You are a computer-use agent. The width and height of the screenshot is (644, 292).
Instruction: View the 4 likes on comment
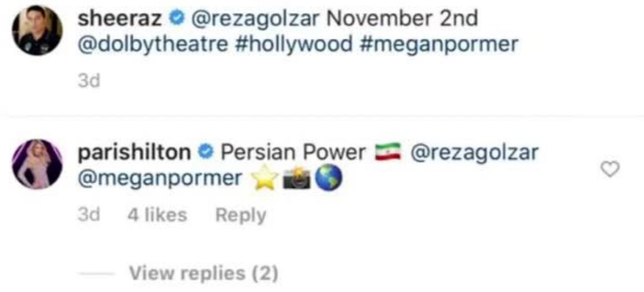point(157,215)
